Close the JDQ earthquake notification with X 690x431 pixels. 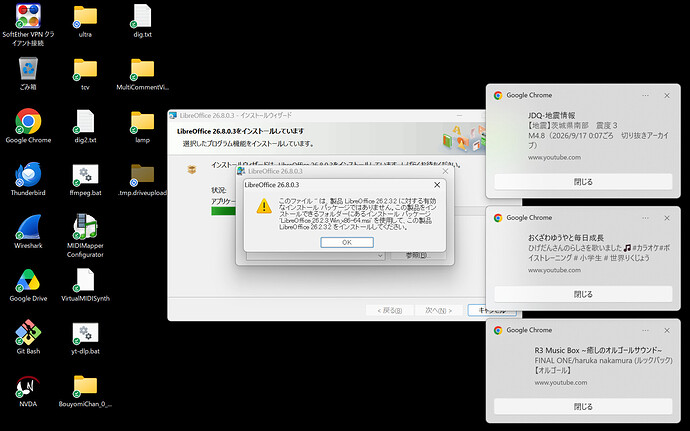coord(667,96)
